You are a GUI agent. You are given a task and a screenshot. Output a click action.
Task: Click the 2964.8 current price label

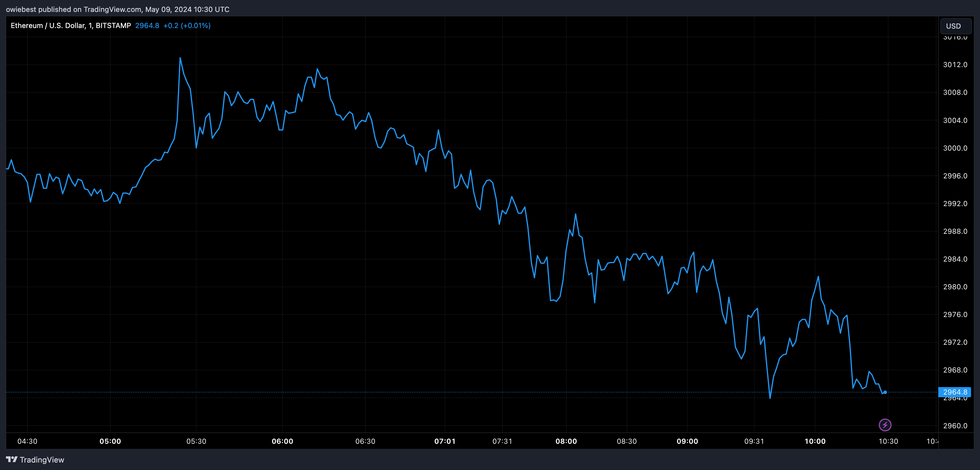coord(955,392)
